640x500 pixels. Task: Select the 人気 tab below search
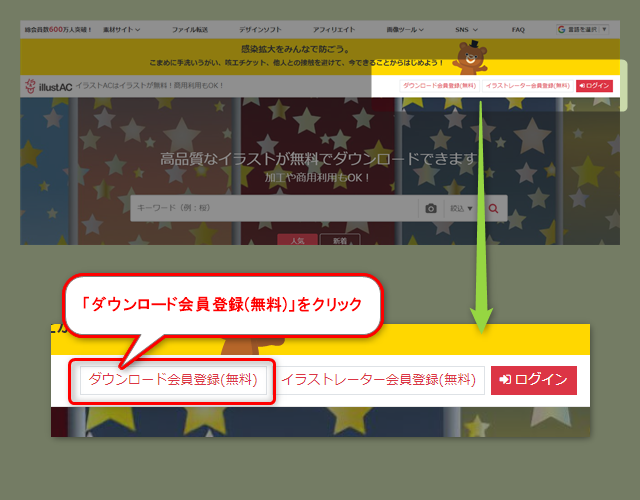point(297,241)
